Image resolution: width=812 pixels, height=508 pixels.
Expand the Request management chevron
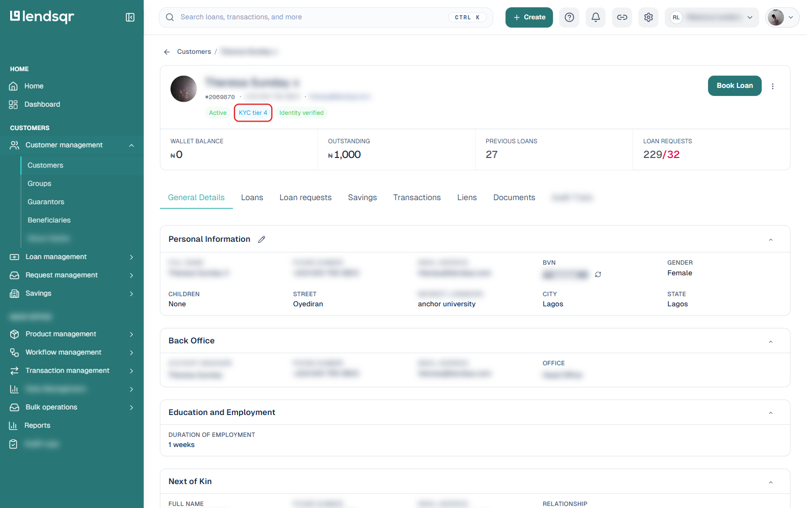[x=131, y=275]
